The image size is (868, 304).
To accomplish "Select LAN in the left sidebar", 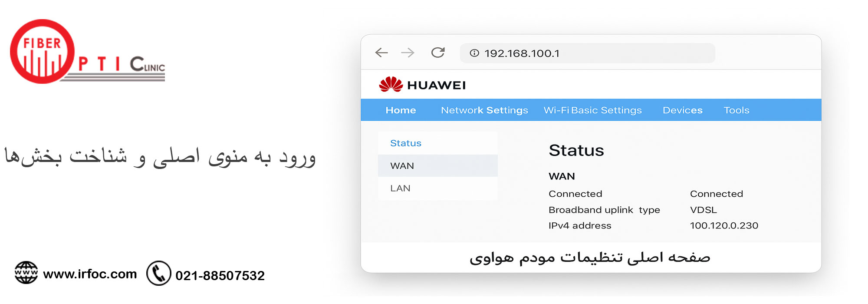I will click(400, 188).
